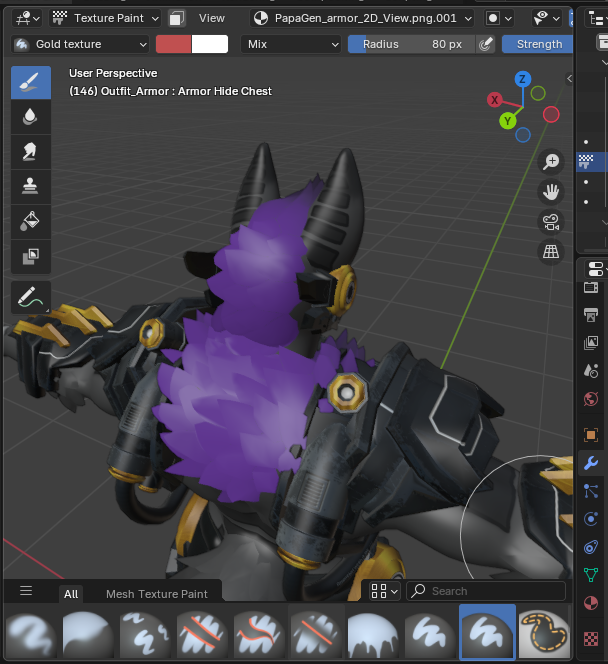Open the Physics properties icon

(x=591, y=519)
